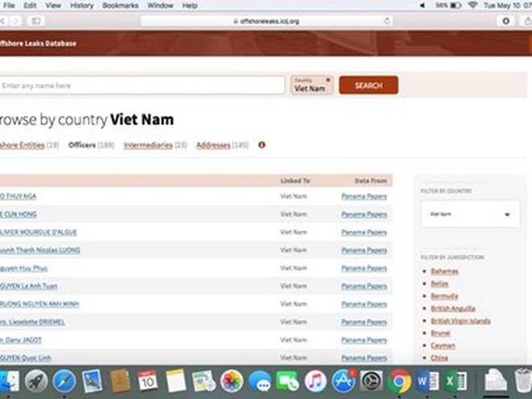Screen dimensions: 532x399
Task: Open the History menu
Action: [x=81, y=6]
